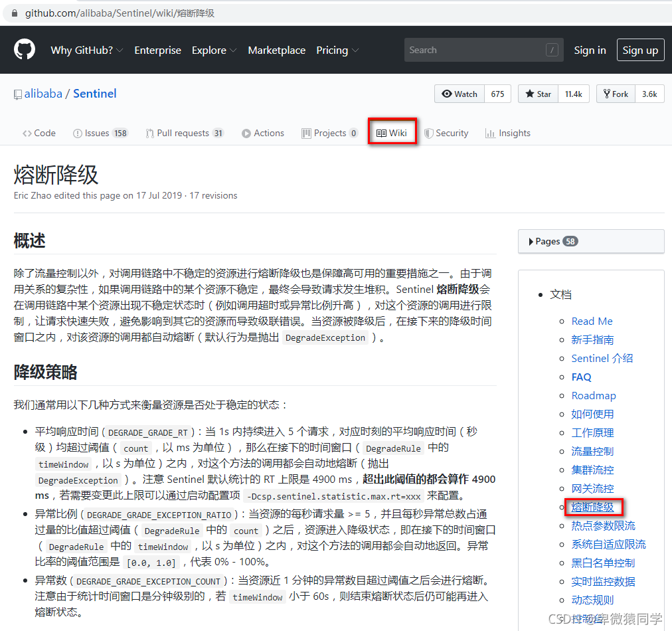
Task: Open the 黑白名单控制 wiki page
Action: 603,563
